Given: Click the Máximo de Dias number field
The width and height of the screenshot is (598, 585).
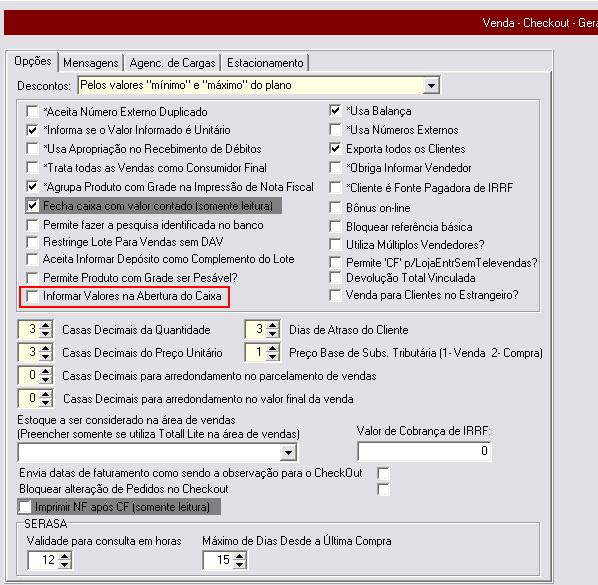Looking at the screenshot, I should [x=219, y=560].
